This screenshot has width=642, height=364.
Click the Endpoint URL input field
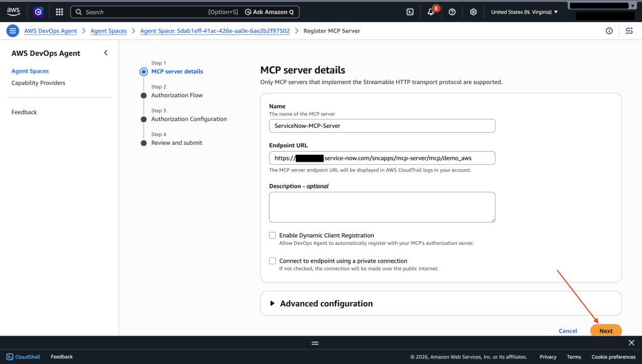pos(382,158)
